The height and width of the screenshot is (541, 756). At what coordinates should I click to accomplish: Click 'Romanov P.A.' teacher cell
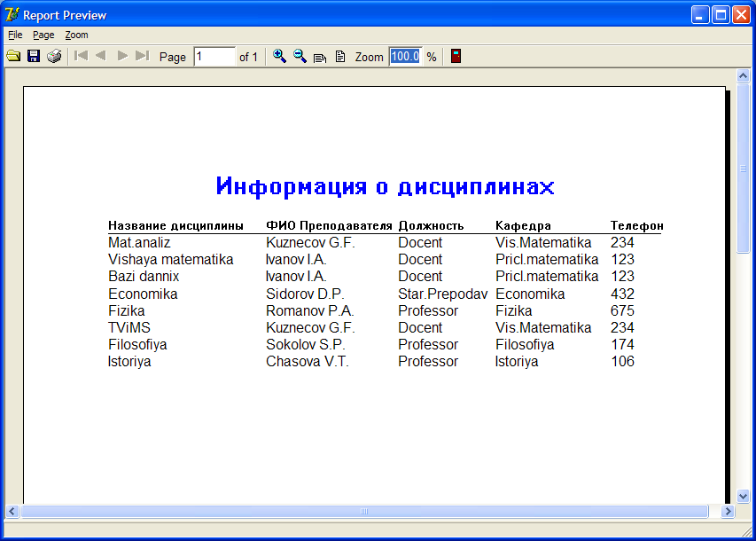310,310
